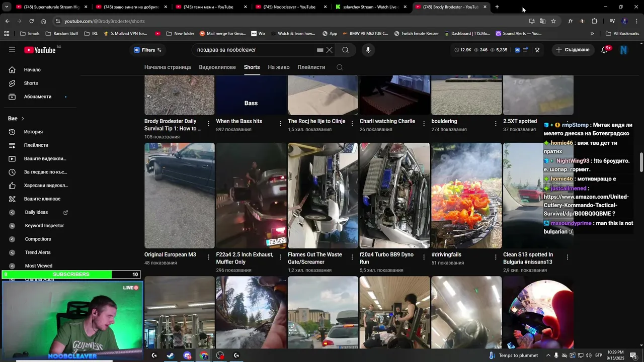Open Начало in the sidebar
Image resolution: width=644 pixels, height=362 pixels.
coord(40,70)
